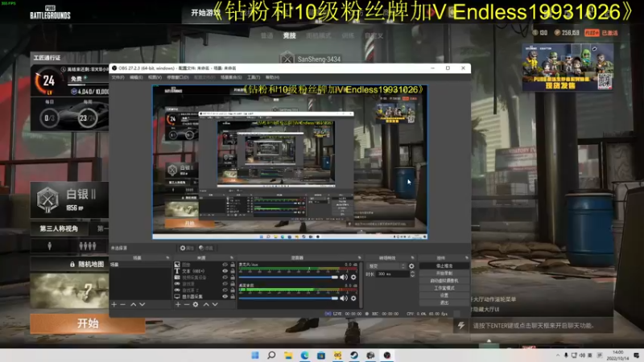Open the scene transition type dropdown
Image resolution: width=644 pixels, height=362 pixels.
coord(386,266)
